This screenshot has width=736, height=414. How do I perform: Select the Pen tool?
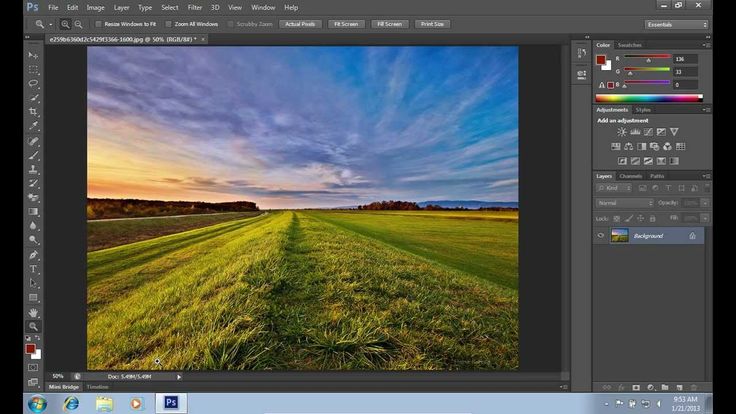click(33, 255)
